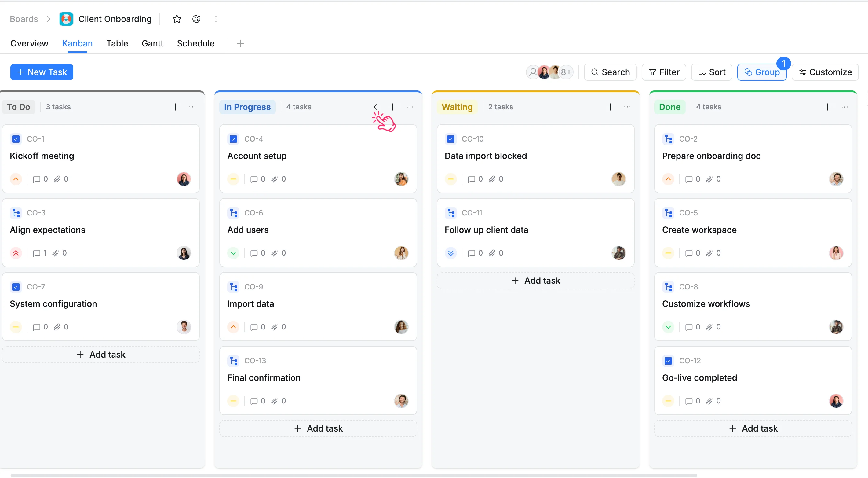Click the horizontal scrollbar at the bottom

pyautogui.click(x=354, y=475)
